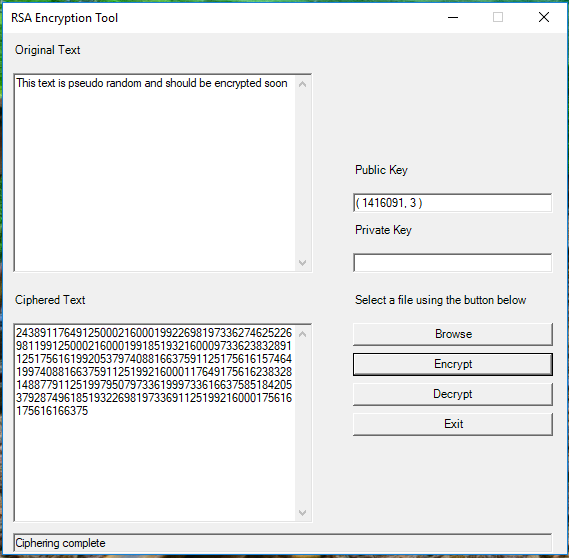Click the Browse button
The image size is (569, 558).
pyautogui.click(x=453, y=334)
